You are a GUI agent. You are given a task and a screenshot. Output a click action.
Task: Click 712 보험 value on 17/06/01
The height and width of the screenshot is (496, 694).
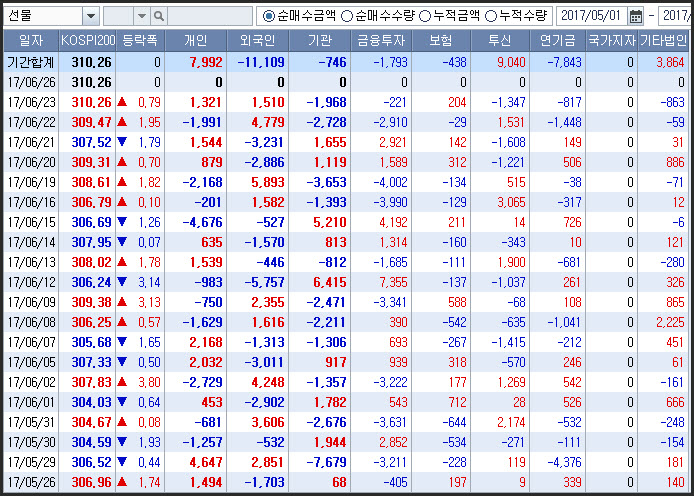coord(457,402)
